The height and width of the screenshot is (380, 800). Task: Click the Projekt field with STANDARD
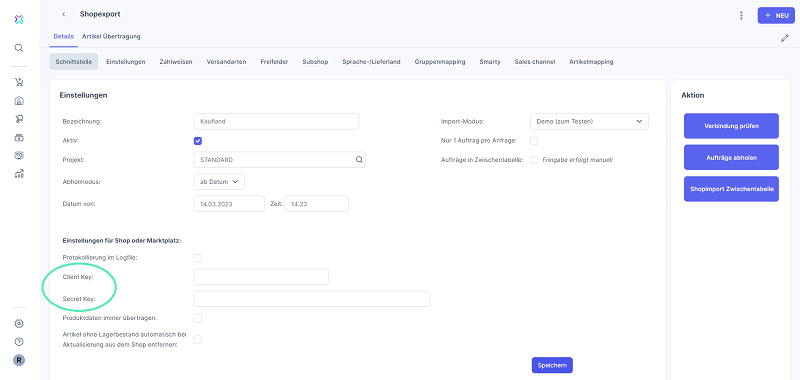click(x=280, y=160)
